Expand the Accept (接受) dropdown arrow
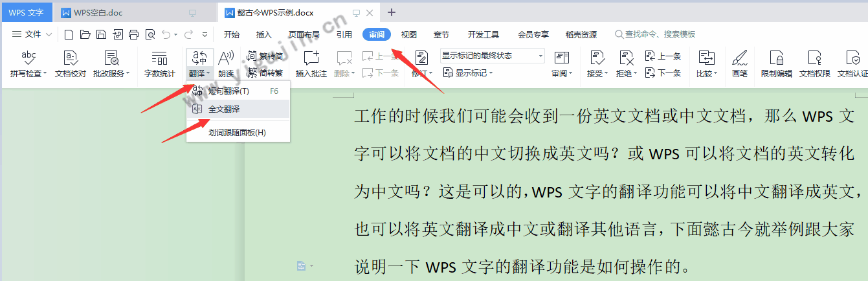Screen dimensions: 868x281 pos(606,74)
